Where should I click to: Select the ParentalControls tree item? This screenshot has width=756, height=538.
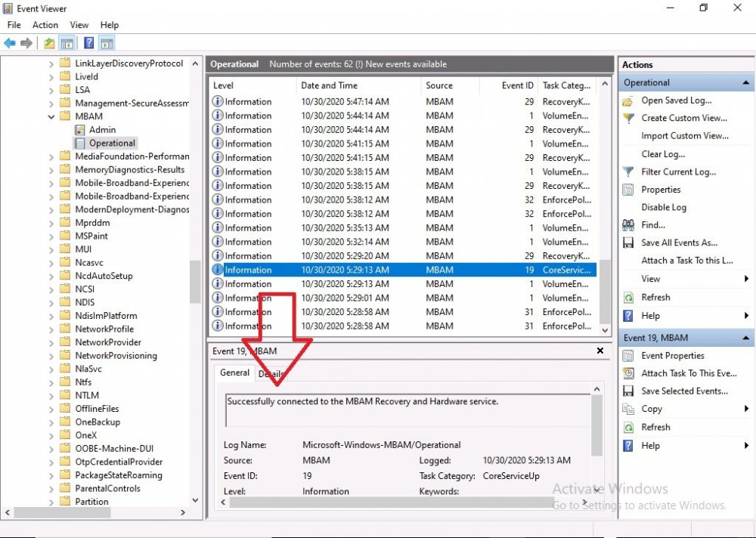(107, 488)
